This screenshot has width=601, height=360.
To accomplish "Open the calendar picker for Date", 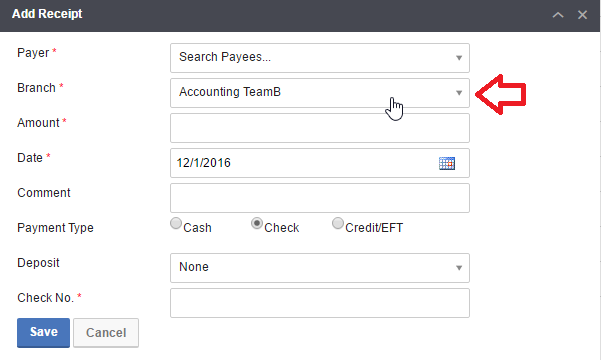I will [447, 163].
